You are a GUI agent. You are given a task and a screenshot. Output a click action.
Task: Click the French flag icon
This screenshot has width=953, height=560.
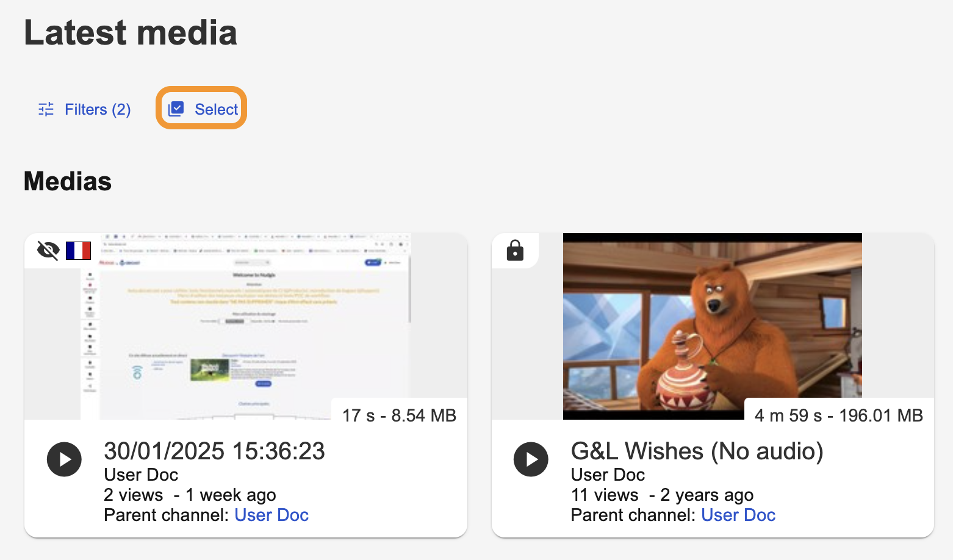[78, 251]
